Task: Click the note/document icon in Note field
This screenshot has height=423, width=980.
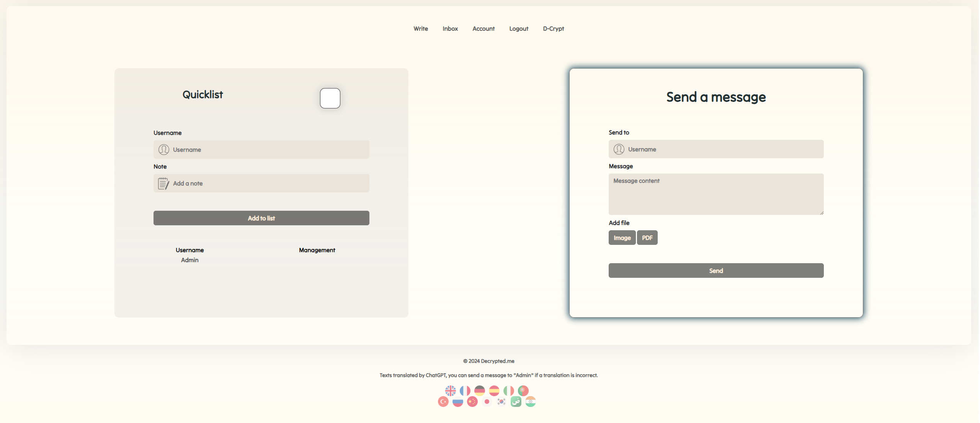Action: (x=163, y=183)
